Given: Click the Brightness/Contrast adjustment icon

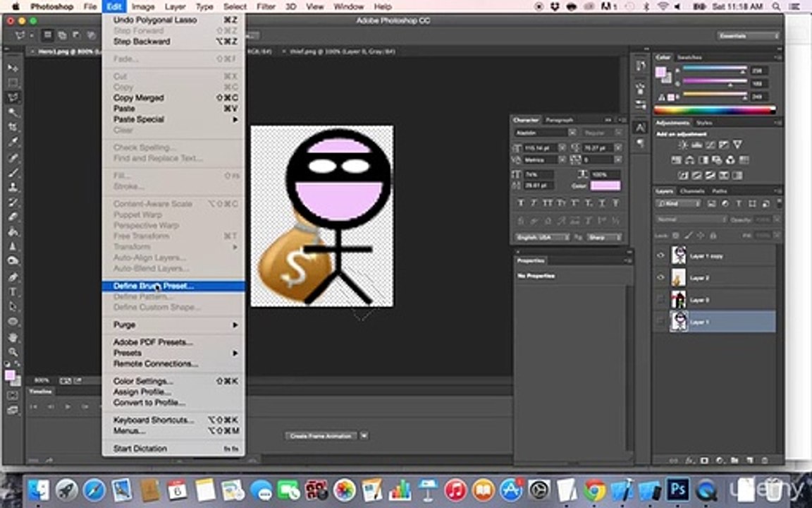Looking at the screenshot, I should point(683,145).
